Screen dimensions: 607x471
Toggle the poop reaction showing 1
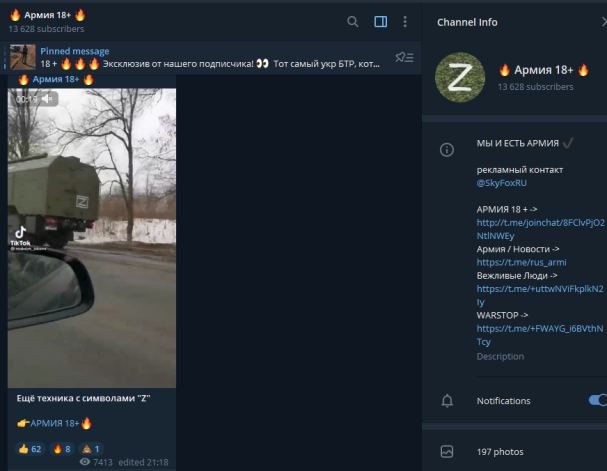91,449
